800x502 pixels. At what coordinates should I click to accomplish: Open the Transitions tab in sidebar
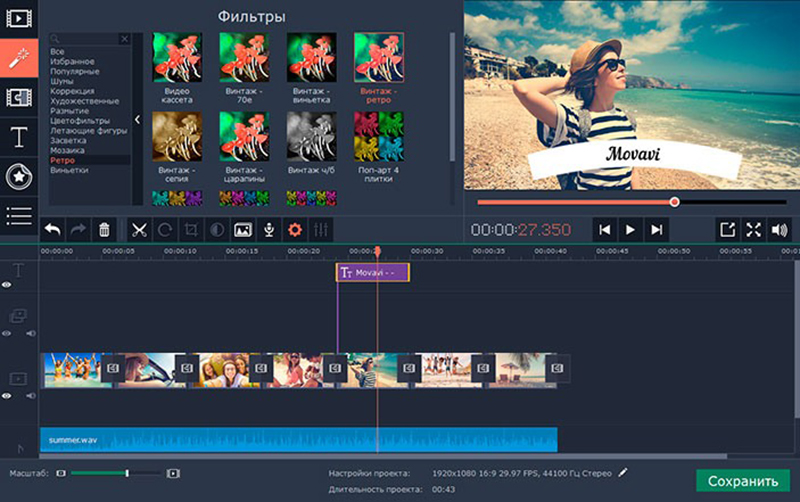(x=19, y=97)
